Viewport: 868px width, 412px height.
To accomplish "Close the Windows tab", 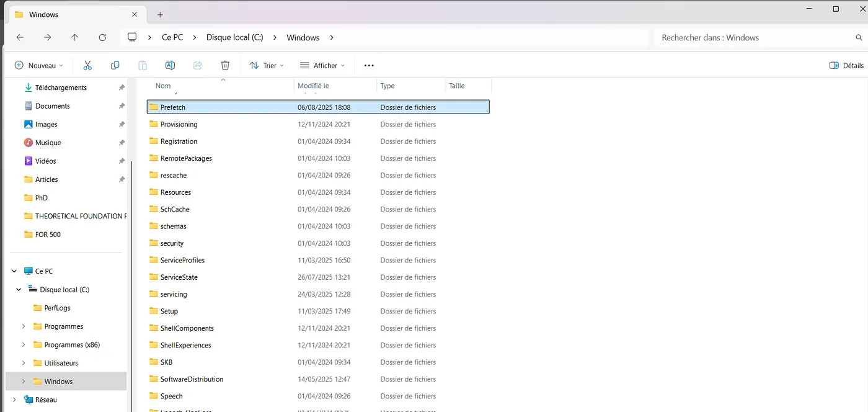I will (x=135, y=14).
